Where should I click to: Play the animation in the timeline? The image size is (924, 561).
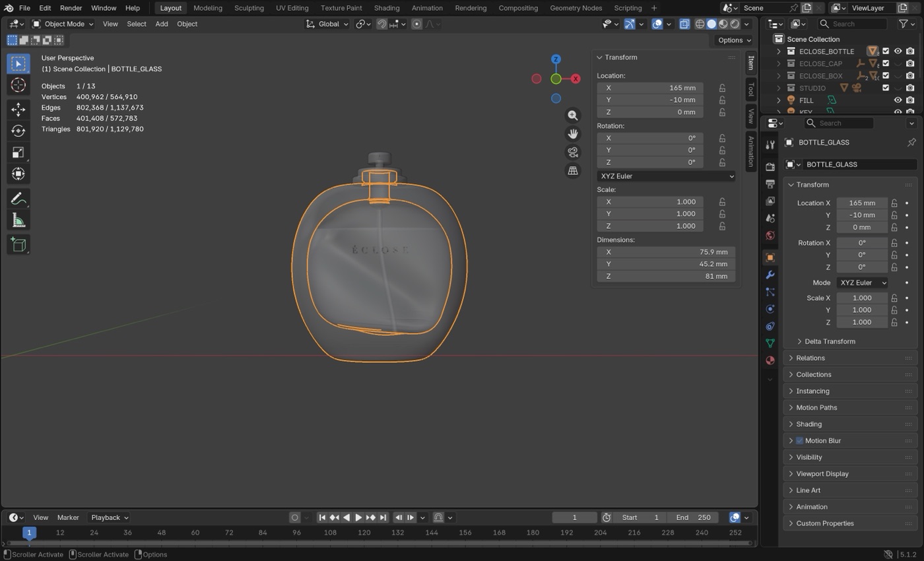coord(358,517)
